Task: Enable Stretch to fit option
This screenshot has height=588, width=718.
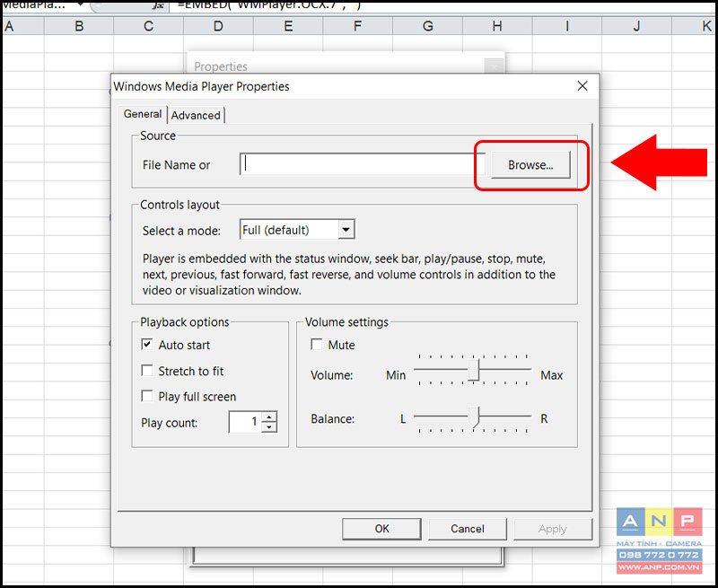Action: coord(147,371)
